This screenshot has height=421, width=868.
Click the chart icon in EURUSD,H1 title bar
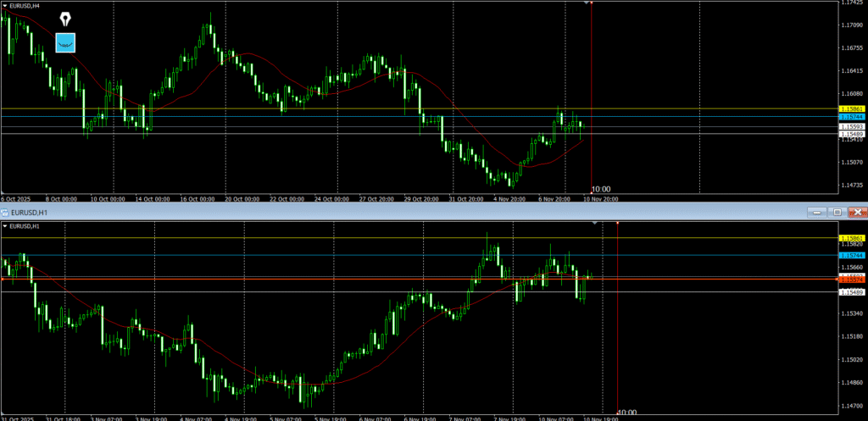(x=6, y=212)
